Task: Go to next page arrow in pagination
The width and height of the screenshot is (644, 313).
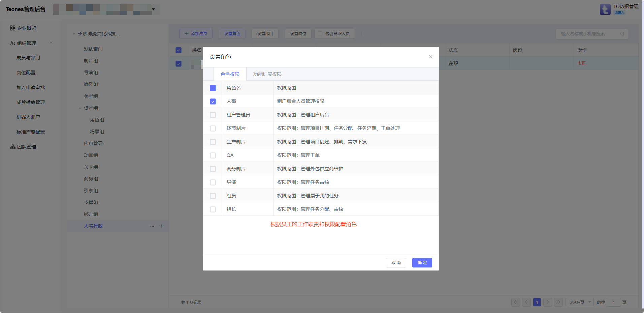Action: (x=548, y=302)
